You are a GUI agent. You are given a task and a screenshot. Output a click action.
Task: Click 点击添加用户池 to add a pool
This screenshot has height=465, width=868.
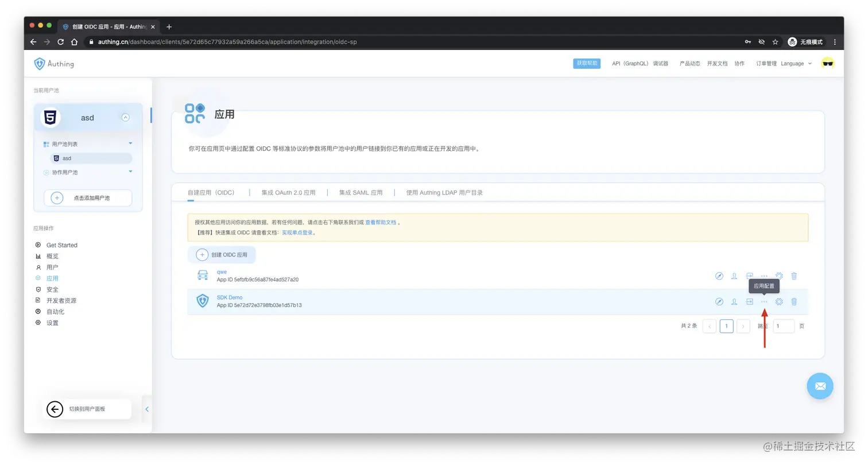tap(88, 198)
